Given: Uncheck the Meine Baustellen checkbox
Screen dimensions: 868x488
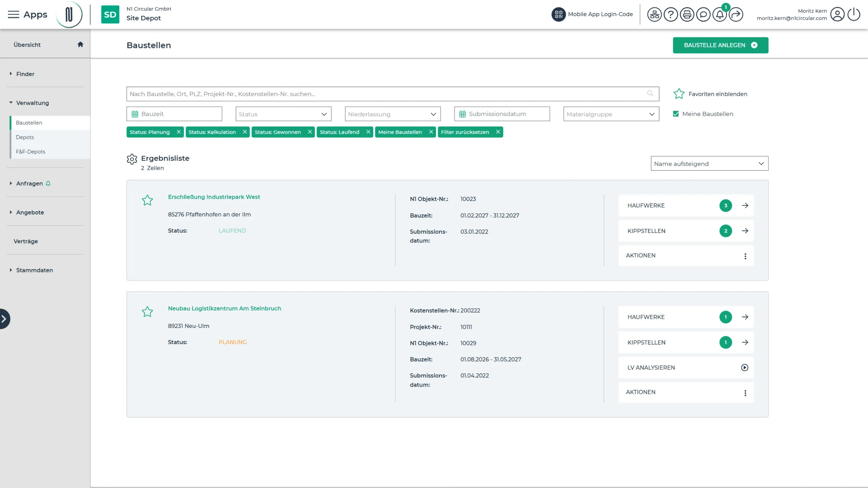Looking at the screenshot, I should pyautogui.click(x=676, y=114).
